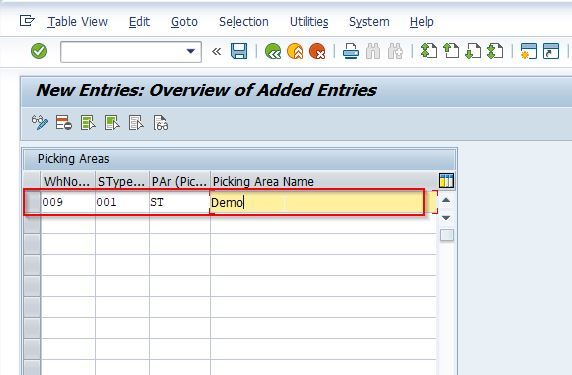The image size is (572, 375).
Task: Generate shortcut icon in toolbar
Action: pyautogui.click(x=551, y=51)
